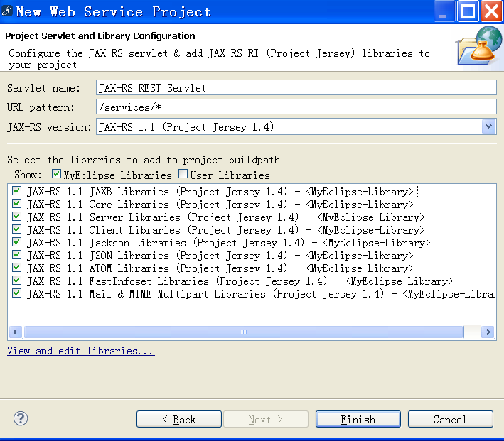This screenshot has width=504, height=441.
Task: Uncheck JAX-RS 1.1 Core Libraries
Action: coord(17,204)
